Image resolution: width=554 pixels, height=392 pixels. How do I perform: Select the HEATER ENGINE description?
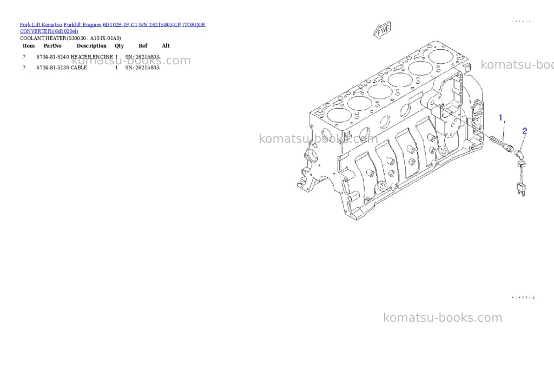[x=92, y=57]
